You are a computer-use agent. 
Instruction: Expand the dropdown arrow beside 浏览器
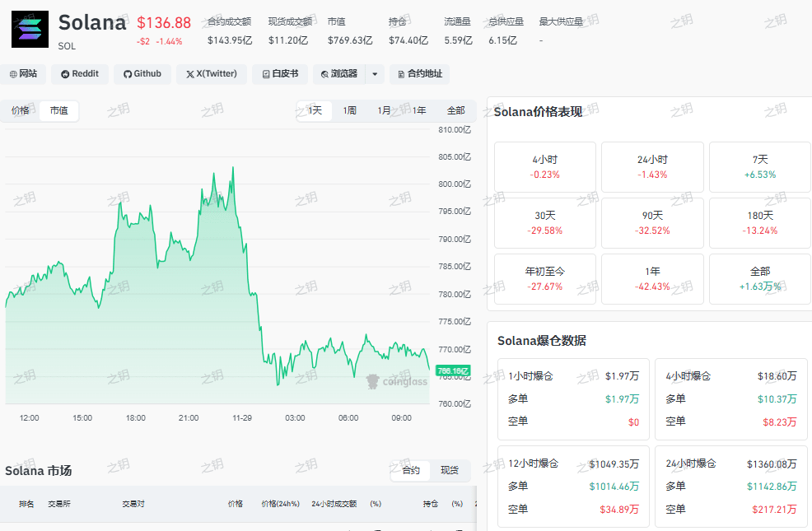coord(375,74)
